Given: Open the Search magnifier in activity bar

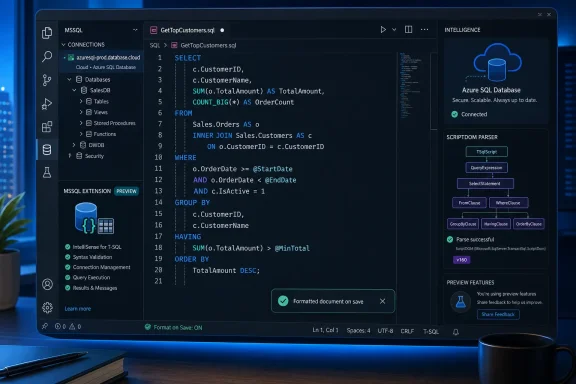Looking at the screenshot, I should 47,56.
